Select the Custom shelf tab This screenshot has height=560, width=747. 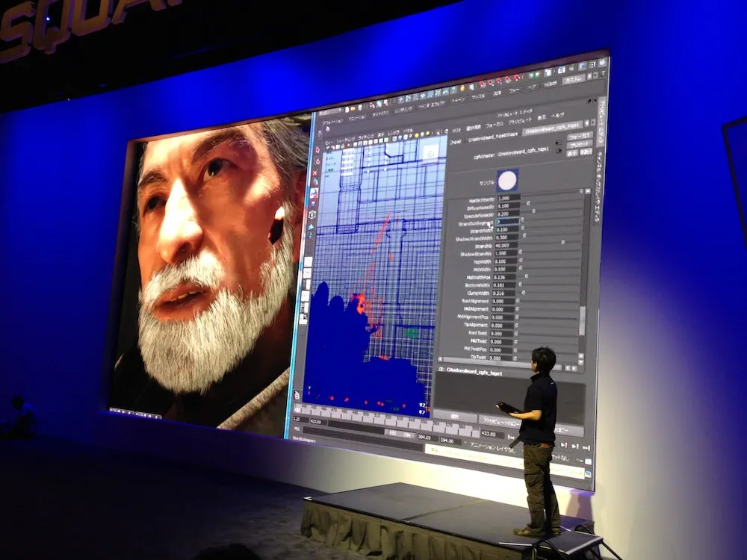click(x=574, y=78)
